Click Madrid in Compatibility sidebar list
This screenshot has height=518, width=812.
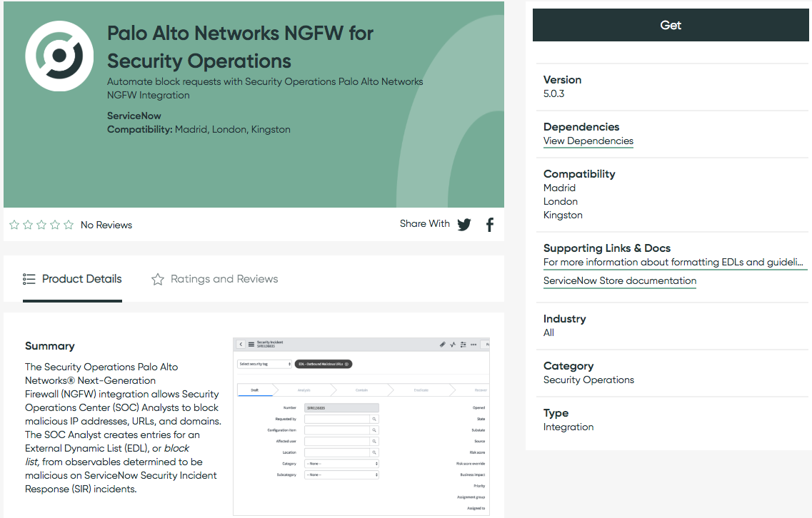[x=559, y=188]
